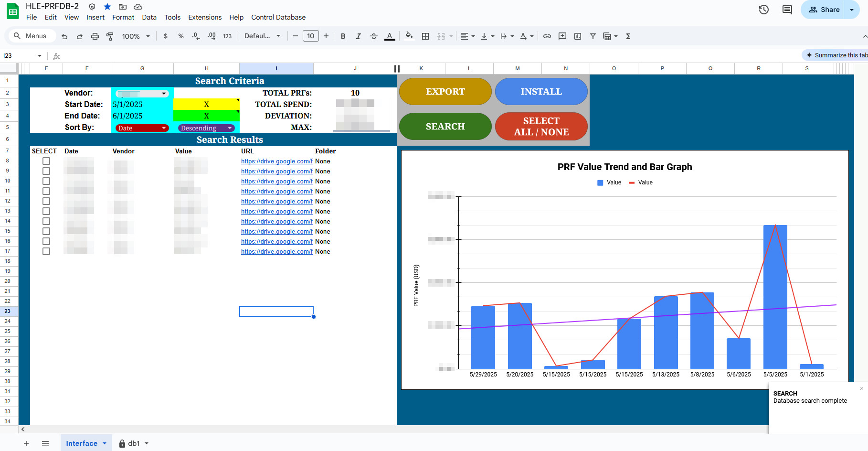Click Move to folder icon
Viewport: 868px width, 451px height.
pyautogui.click(x=123, y=7)
